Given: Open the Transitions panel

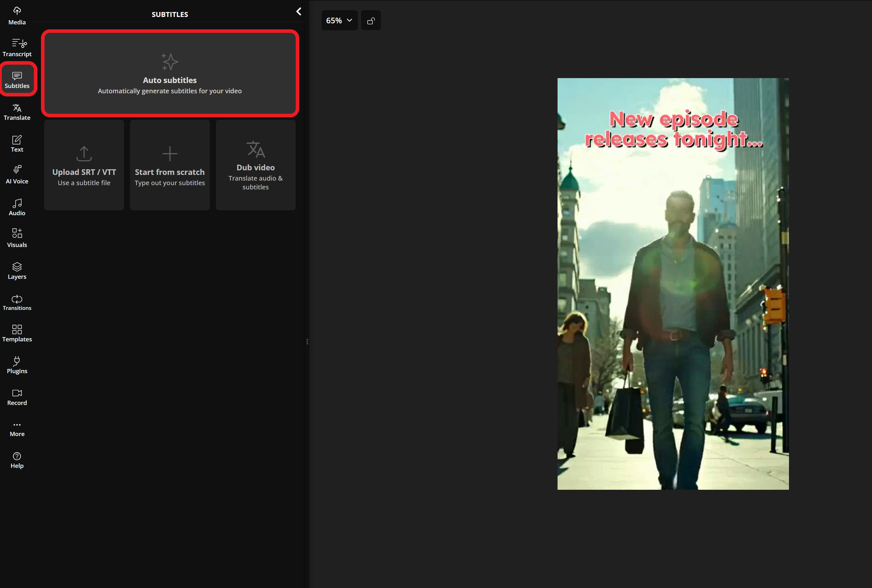Looking at the screenshot, I should [x=17, y=302].
